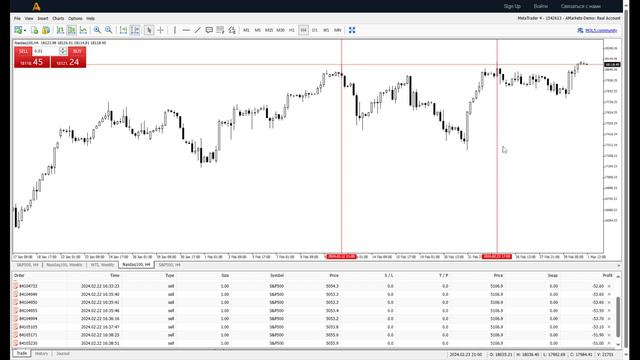The height and width of the screenshot is (360, 640).
Task: Switch chart to line chart type
Action: point(83,30)
